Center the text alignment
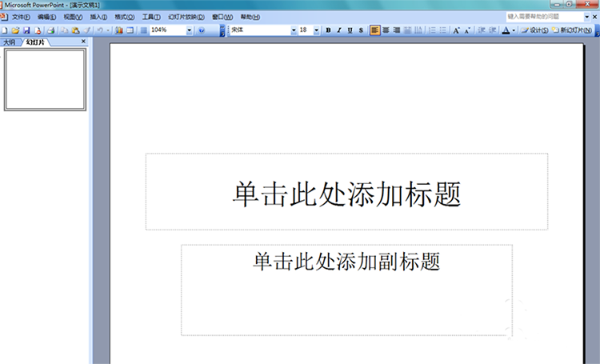 pyautogui.click(x=386, y=30)
